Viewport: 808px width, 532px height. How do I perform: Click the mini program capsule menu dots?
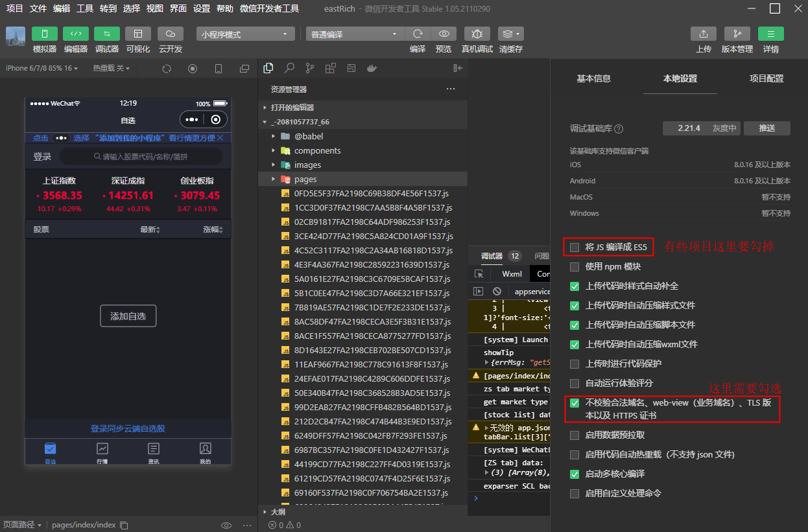pyautogui.click(x=192, y=119)
